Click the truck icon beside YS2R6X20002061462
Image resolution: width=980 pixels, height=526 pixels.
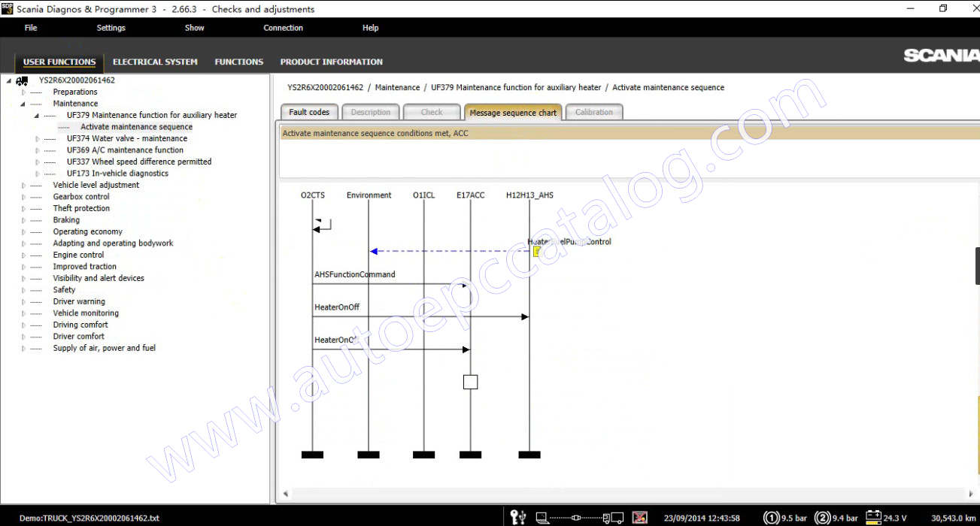[23, 80]
